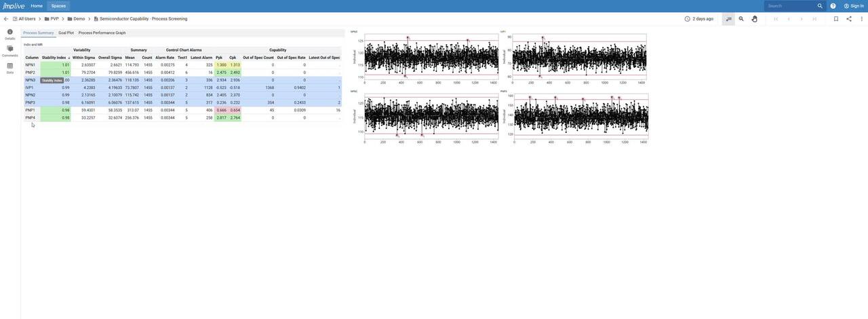Open the Details side panel

pyautogui.click(x=9, y=34)
